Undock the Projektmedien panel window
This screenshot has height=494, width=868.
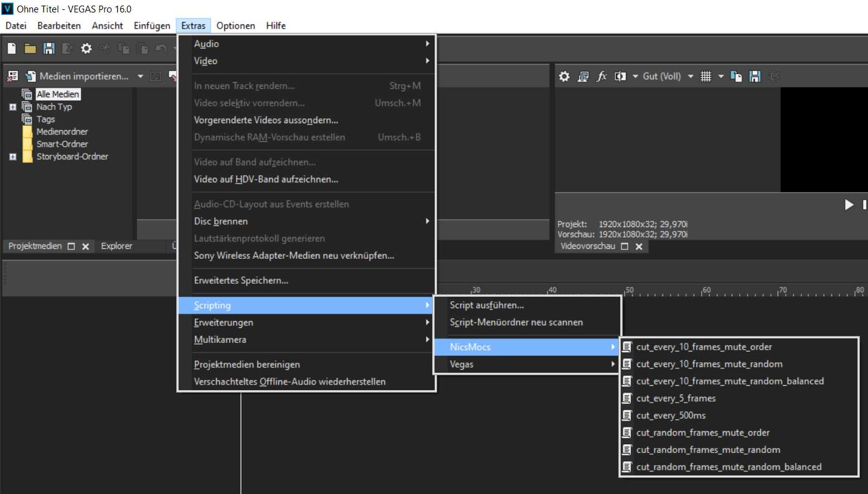71,246
